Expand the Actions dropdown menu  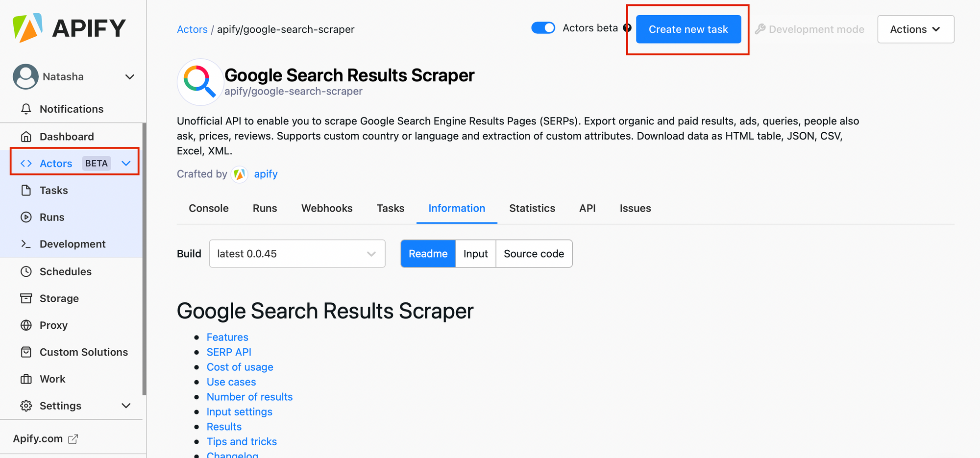coord(916,29)
